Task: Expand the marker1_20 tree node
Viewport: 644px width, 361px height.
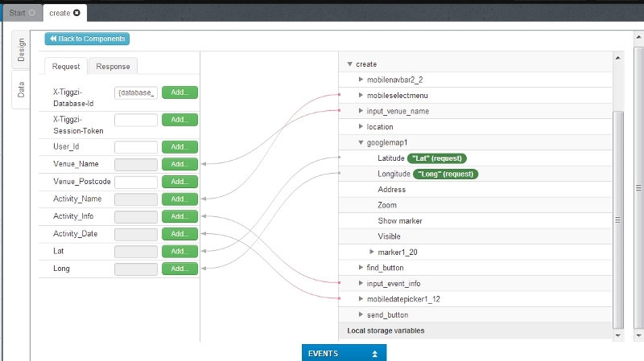Action: pos(372,252)
